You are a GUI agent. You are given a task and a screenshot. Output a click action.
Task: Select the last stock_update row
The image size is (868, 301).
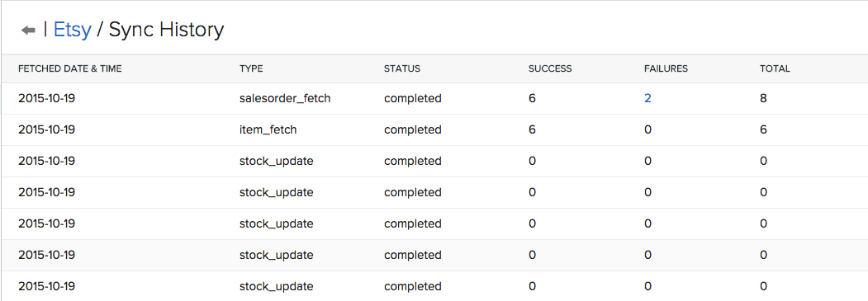point(434,286)
